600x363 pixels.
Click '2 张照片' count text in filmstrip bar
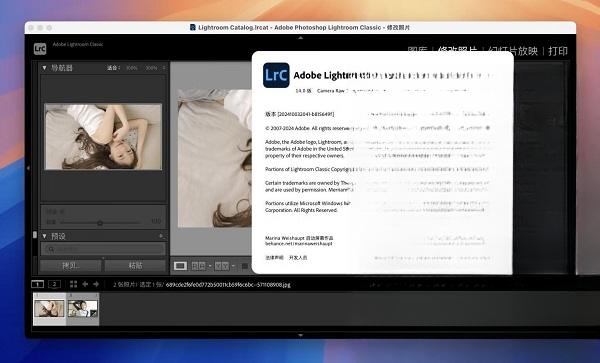coord(124,285)
